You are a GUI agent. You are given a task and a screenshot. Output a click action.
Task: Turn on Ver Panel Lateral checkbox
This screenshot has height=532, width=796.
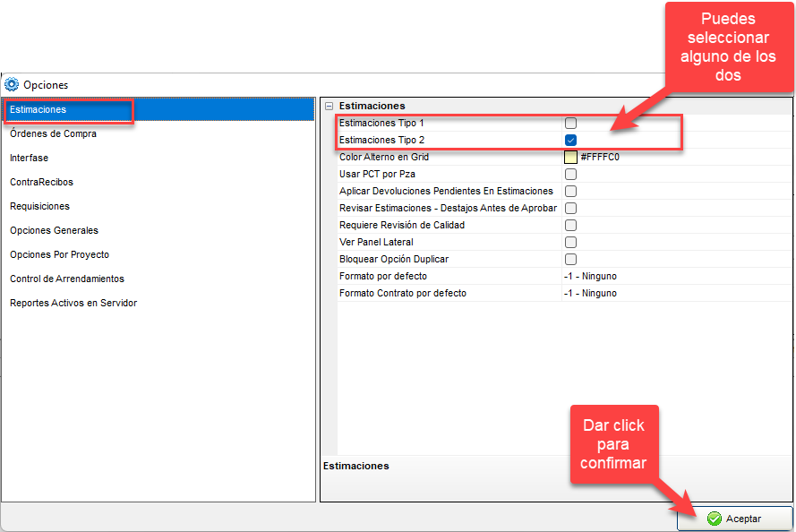tap(570, 242)
